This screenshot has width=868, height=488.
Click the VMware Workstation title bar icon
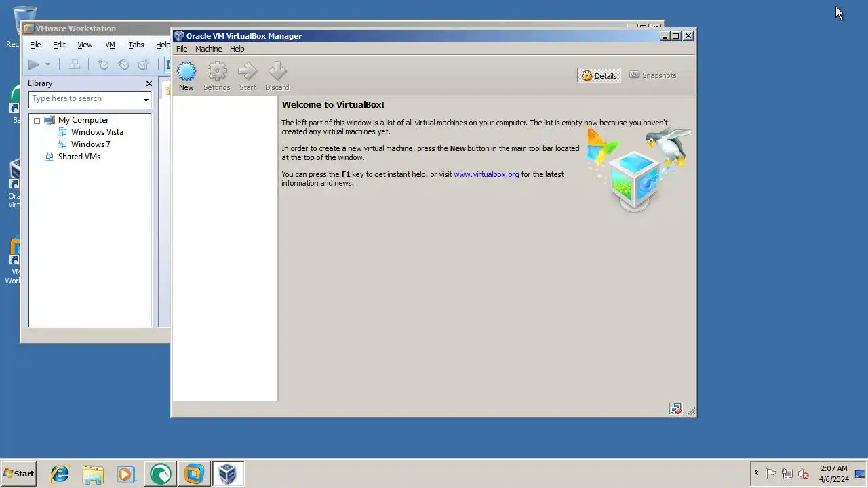[x=28, y=28]
